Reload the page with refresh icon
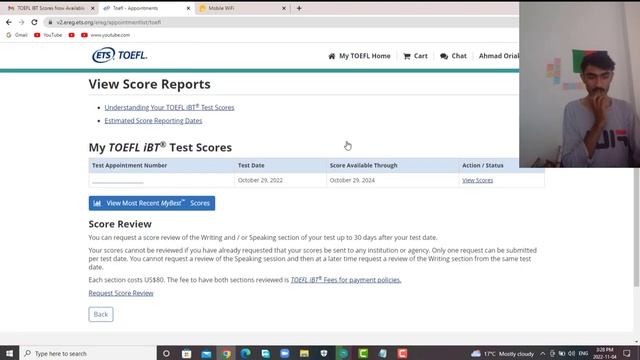This screenshot has height=360, width=640. pyautogui.click(x=34, y=22)
